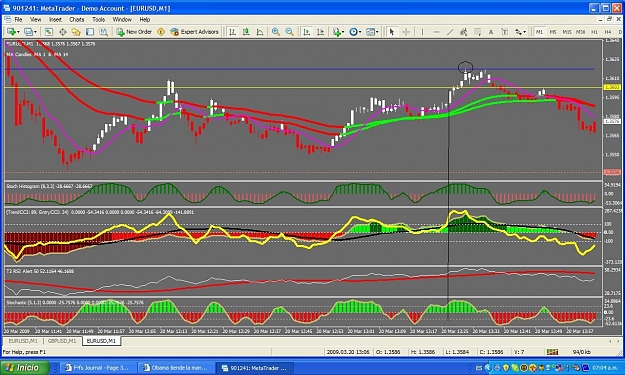Open the Indicators list icon
The image size is (625, 375).
337,32
